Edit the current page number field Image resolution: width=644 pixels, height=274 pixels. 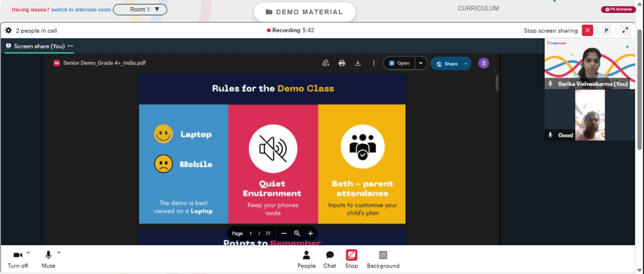[251, 233]
